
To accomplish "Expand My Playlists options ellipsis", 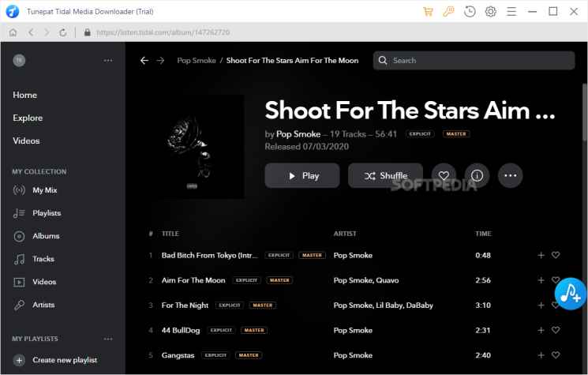I will click(108, 339).
